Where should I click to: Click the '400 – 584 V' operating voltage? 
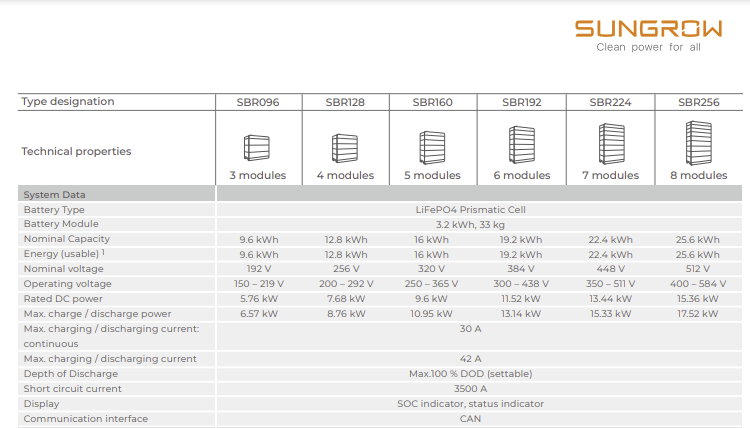coord(698,284)
